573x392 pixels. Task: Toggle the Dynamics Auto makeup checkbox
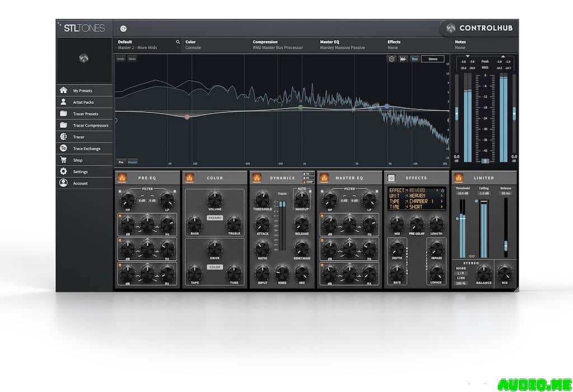pyautogui.click(x=310, y=191)
